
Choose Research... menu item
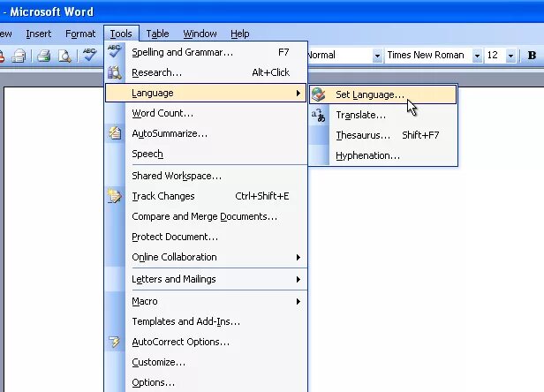(206, 72)
